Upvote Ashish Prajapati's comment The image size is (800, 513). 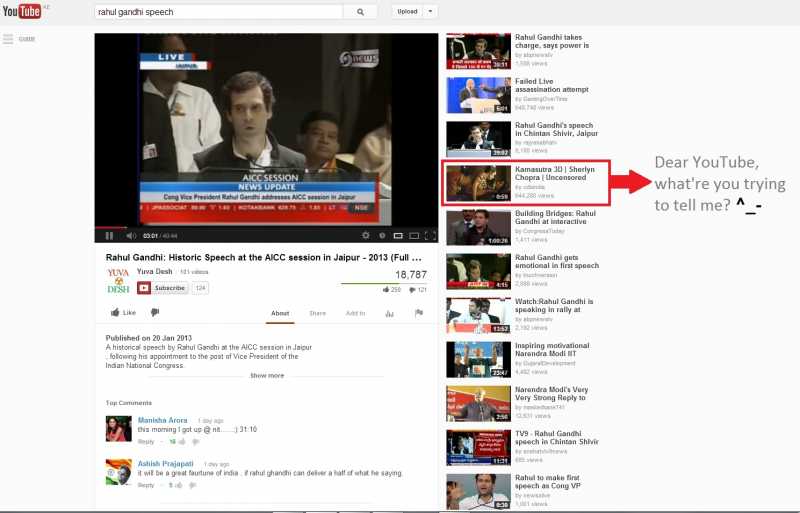coord(179,485)
